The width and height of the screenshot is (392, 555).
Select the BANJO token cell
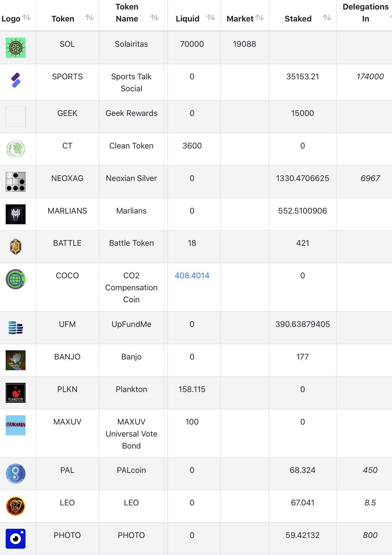pyautogui.click(x=67, y=357)
